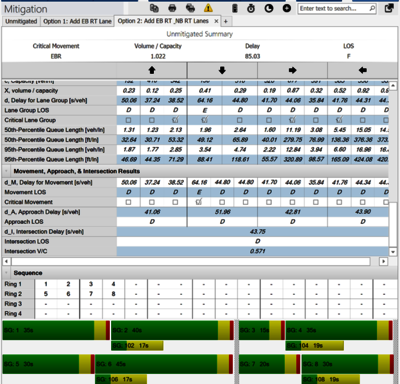This screenshot has width=400, height=384.
Task: Click the stopwatch icon in toolbar
Action: click(251, 8)
